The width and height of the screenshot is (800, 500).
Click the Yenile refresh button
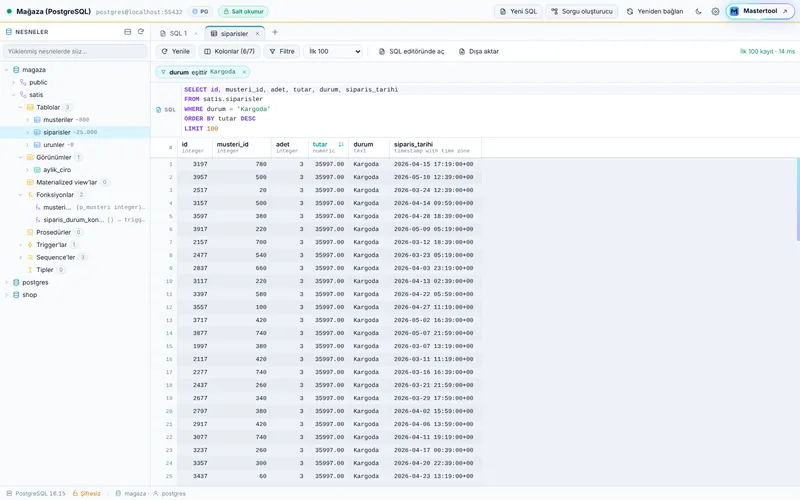point(176,52)
